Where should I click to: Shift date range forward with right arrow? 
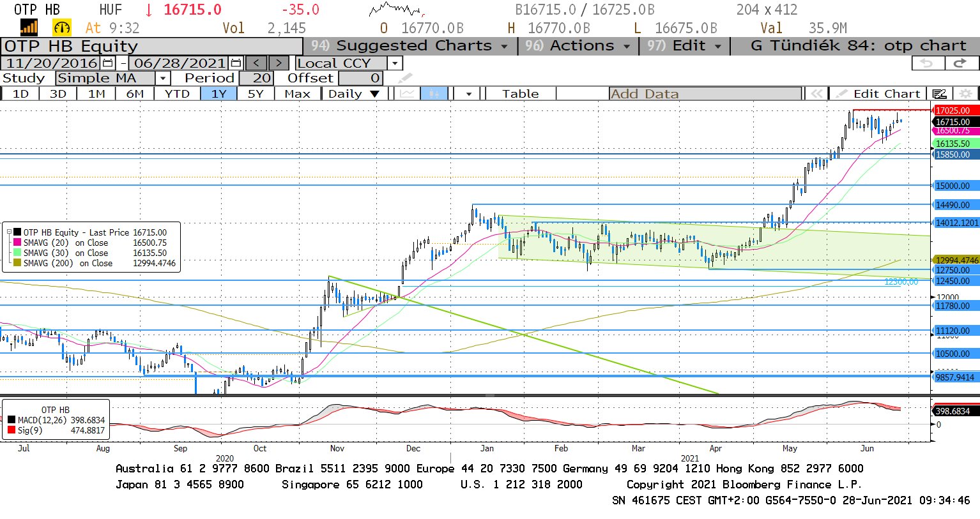click(279, 63)
